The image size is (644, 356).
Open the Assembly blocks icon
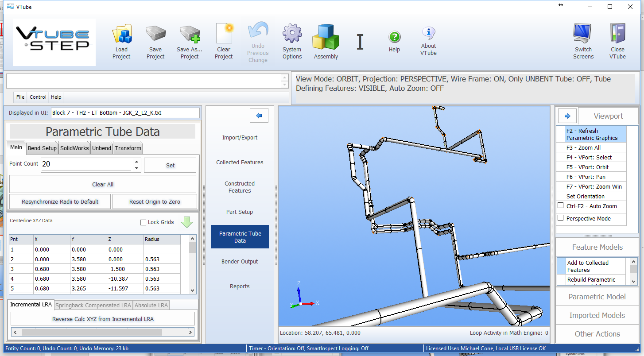(326, 36)
